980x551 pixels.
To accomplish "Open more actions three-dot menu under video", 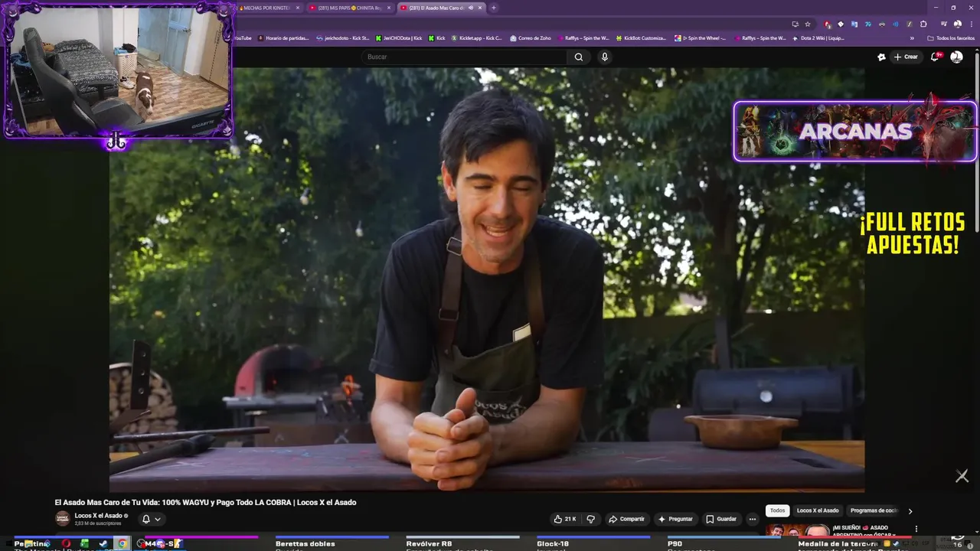I will click(x=752, y=519).
